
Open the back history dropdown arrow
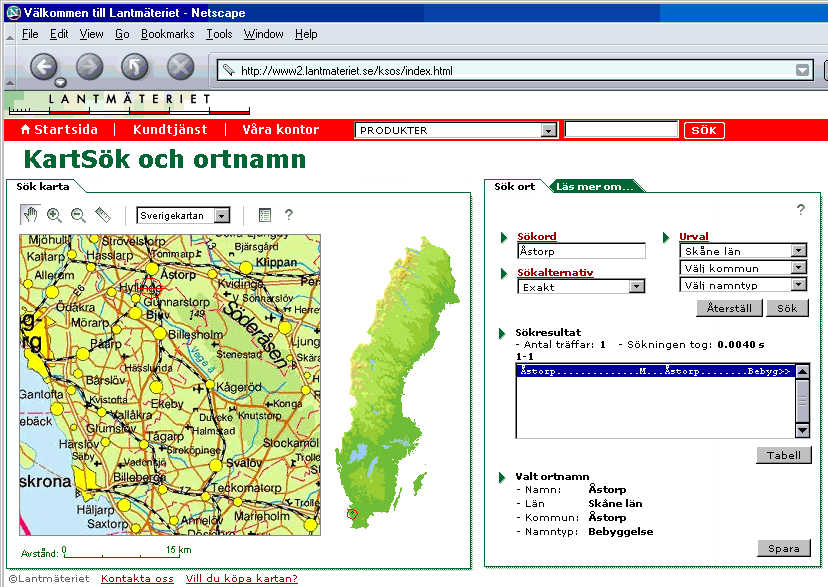pos(61,82)
